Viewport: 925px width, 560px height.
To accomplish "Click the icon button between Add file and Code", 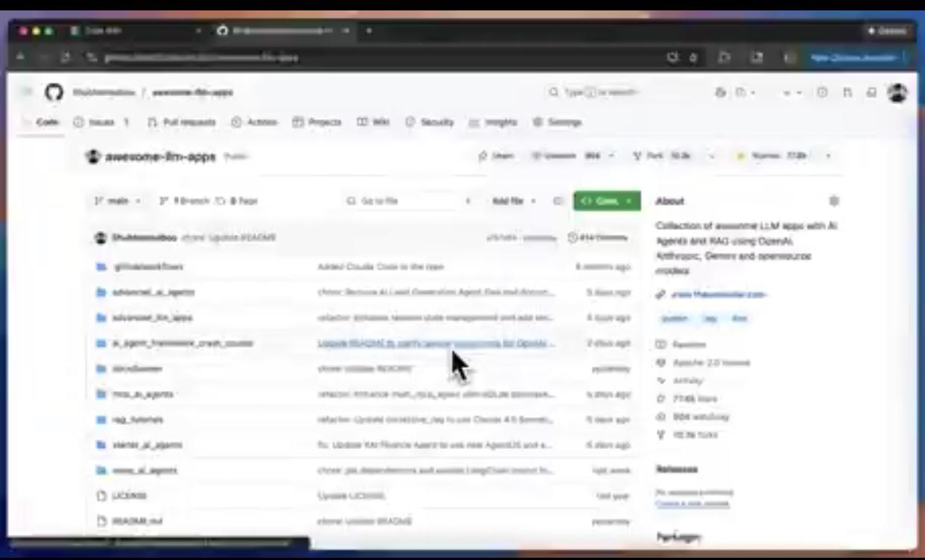I will tap(558, 201).
